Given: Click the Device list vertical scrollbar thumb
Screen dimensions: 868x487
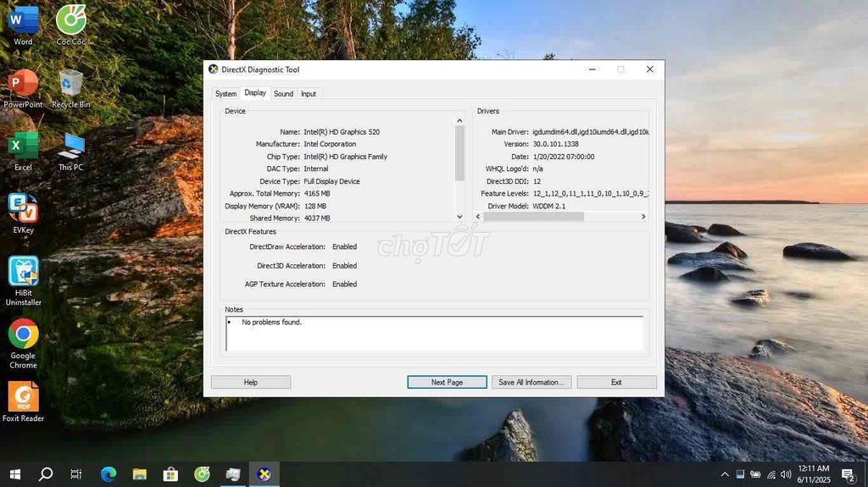Looking at the screenshot, I should [459, 153].
